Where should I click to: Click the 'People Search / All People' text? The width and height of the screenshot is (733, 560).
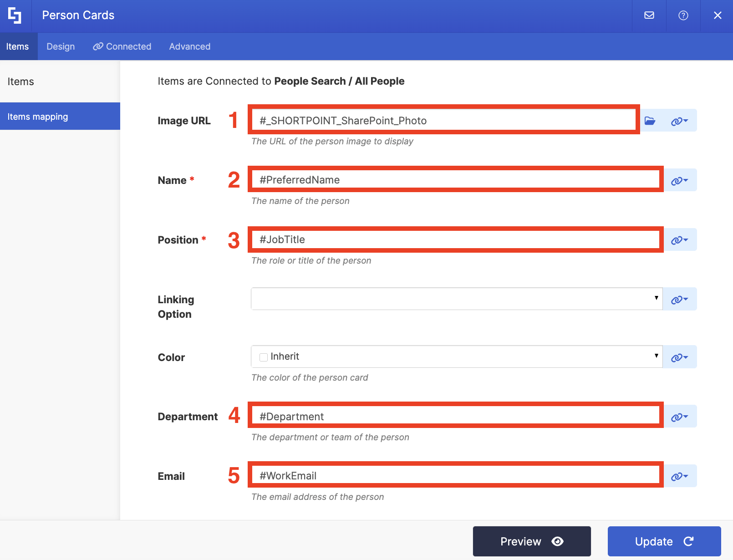tap(339, 81)
